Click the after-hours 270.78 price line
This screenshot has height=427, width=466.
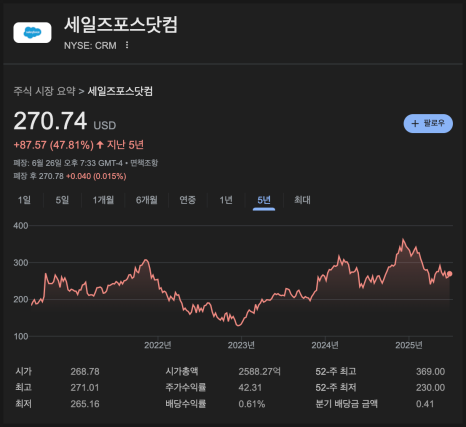[x=70, y=176]
